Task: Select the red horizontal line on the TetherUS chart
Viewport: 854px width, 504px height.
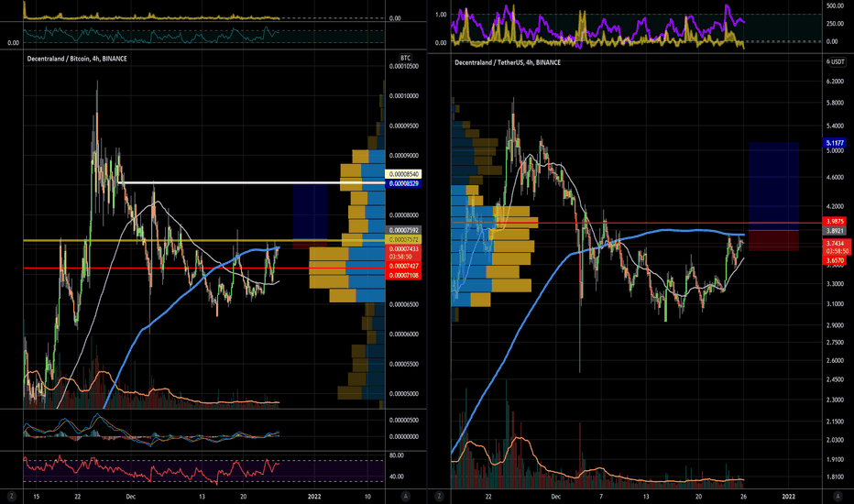Action: [x=636, y=223]
